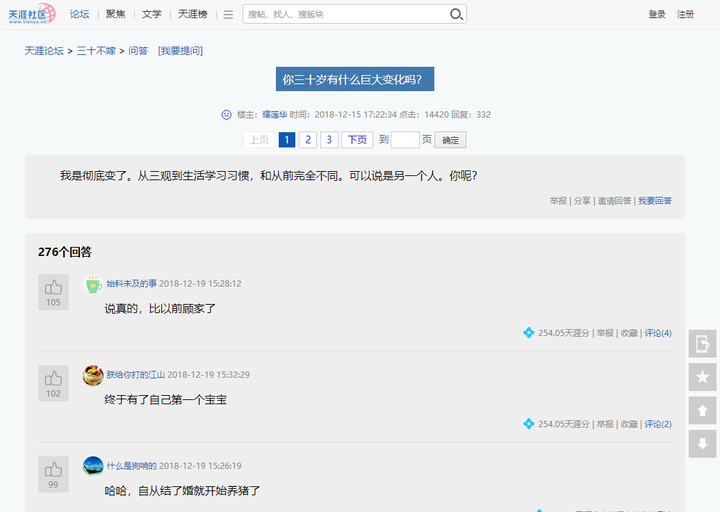The image size is (720, 512).
Task: Click the question title 你三十岁有什么巨大变化吗?
Action: [x=355, y=79]
